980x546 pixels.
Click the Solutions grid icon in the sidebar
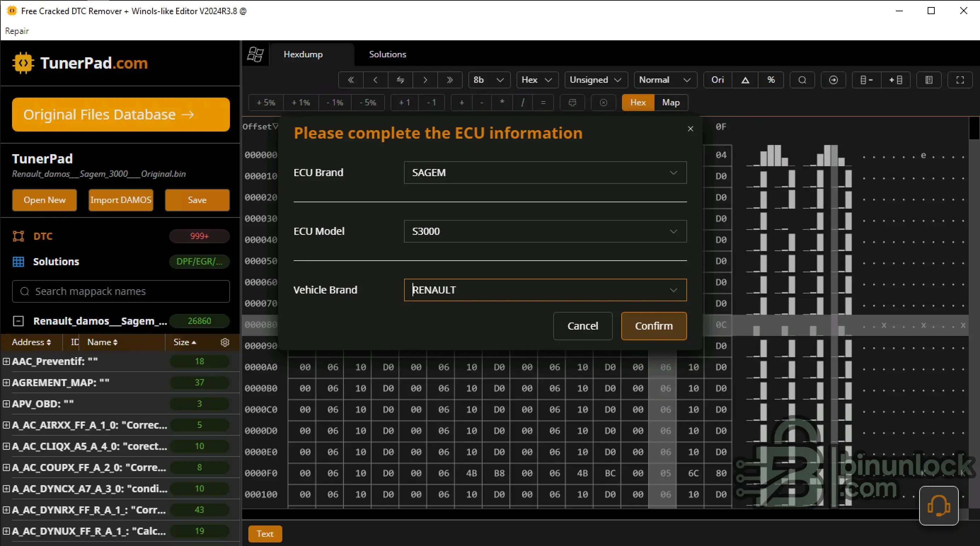[18, 262]
